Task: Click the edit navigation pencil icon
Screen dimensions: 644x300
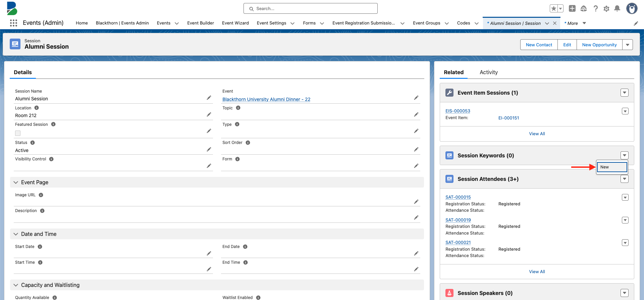Action: tap(636, 23)
